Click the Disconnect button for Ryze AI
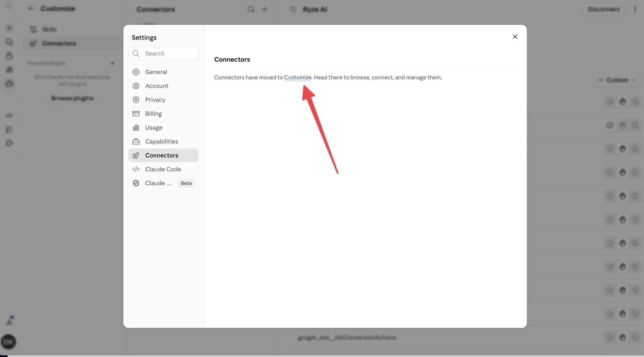 604,9
